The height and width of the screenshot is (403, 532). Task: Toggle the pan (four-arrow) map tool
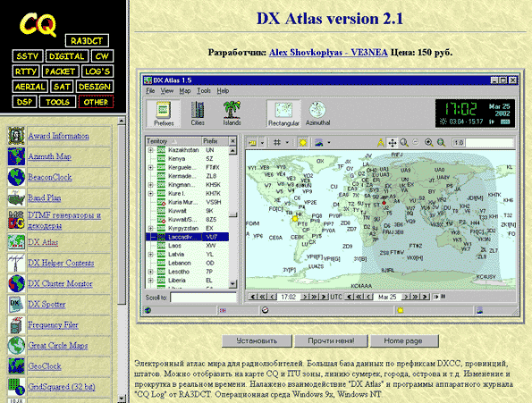[393, 143]
